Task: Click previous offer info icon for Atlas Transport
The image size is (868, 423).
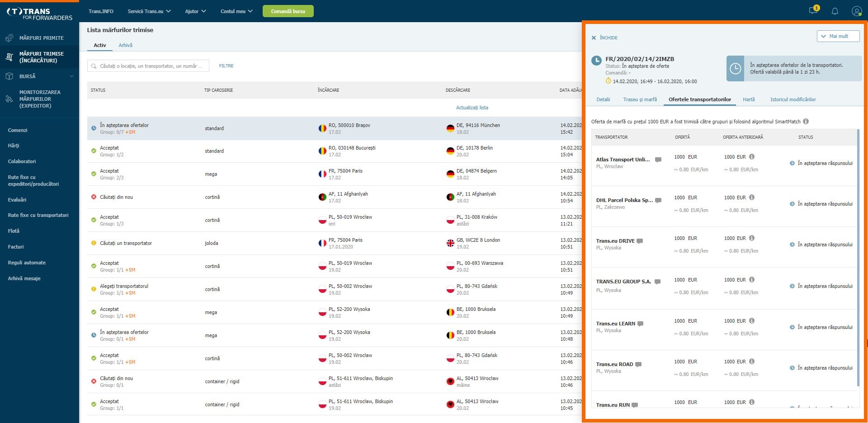Action: click(x=752, y=157)
